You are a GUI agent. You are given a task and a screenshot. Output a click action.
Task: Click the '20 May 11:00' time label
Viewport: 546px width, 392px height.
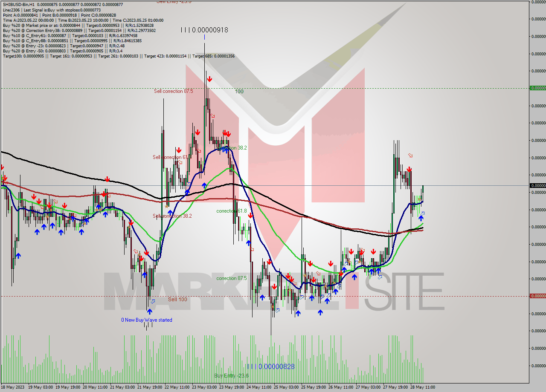(95, 387)
